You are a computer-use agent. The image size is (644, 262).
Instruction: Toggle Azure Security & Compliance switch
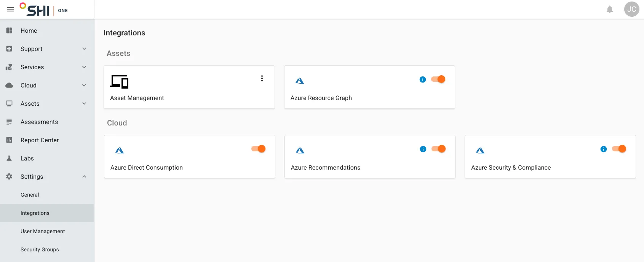point(619,149)
